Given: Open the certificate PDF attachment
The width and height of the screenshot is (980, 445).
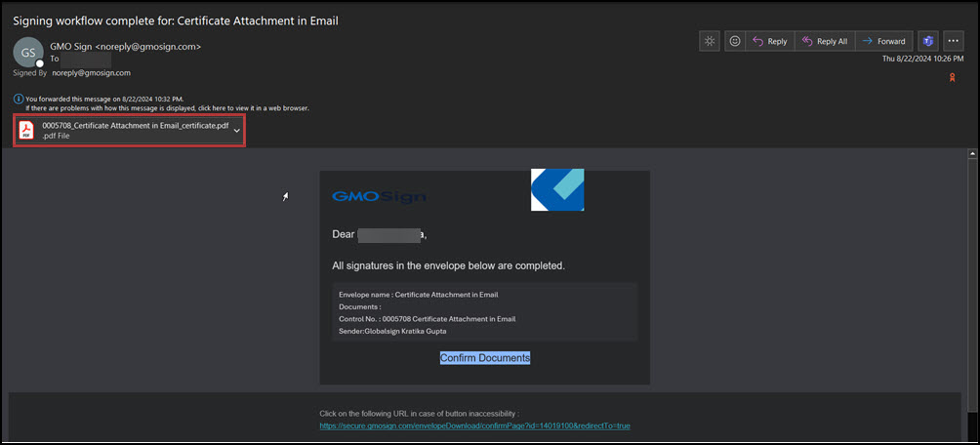Looking at the screenshot, I should tap(130, 130).
